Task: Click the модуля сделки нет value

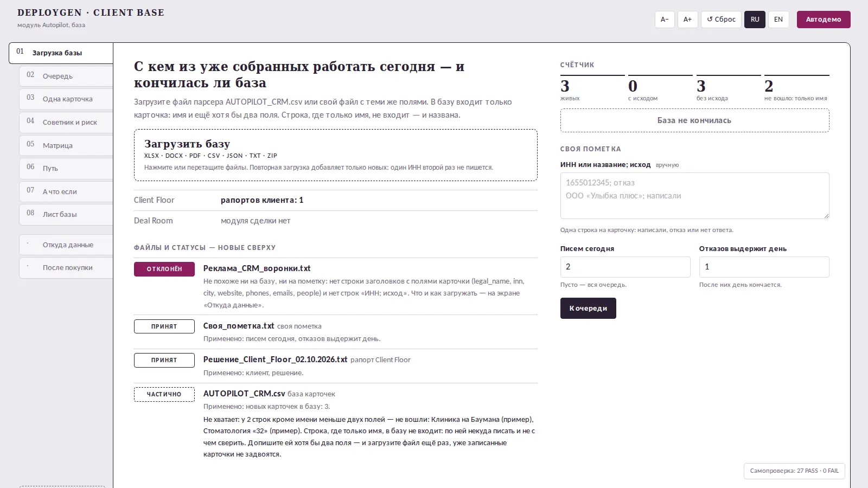Action: tap(256, 221)
